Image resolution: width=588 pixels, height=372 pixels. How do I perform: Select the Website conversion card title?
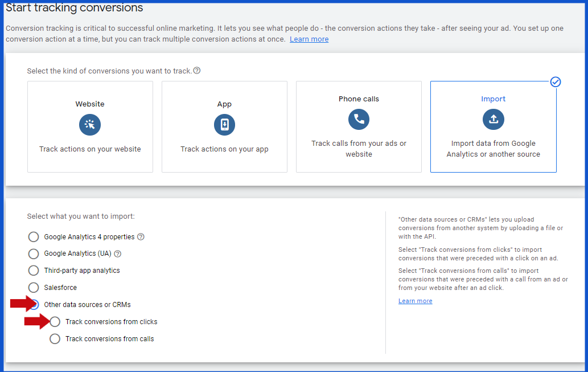tap(90, 104)
